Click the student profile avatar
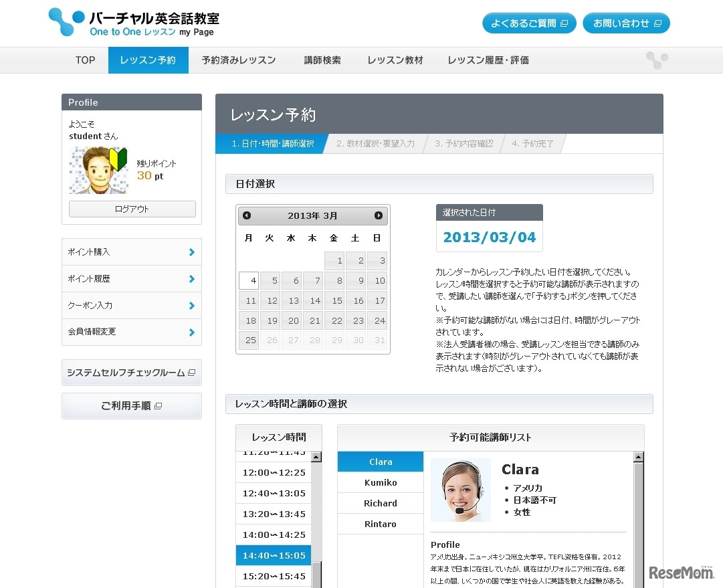The height and width of the screenshot is (588, 723). pos(98,171)
